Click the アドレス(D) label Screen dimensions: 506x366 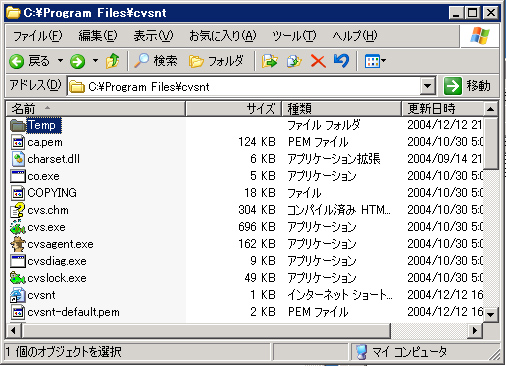35,85
